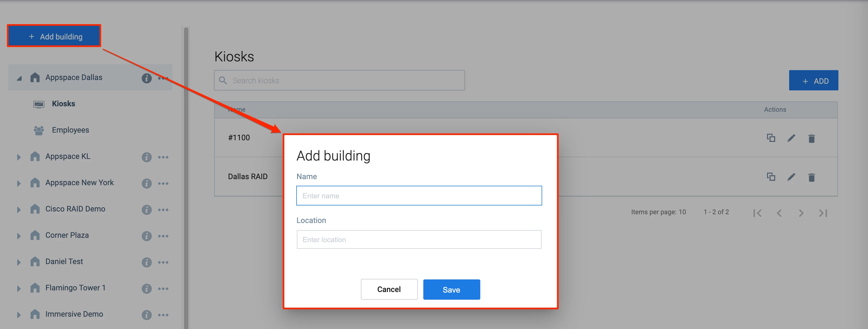Expand the Immersive Demo building

pyautogui.click(x=19, y=315)
